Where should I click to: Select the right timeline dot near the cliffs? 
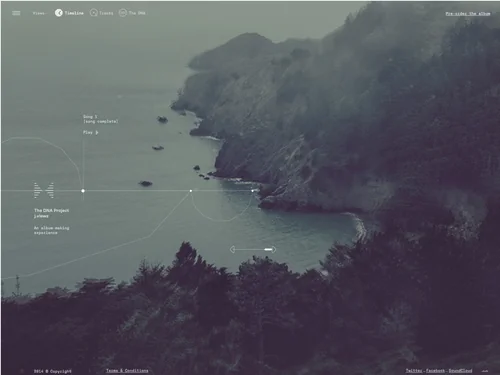click(252, 191)
